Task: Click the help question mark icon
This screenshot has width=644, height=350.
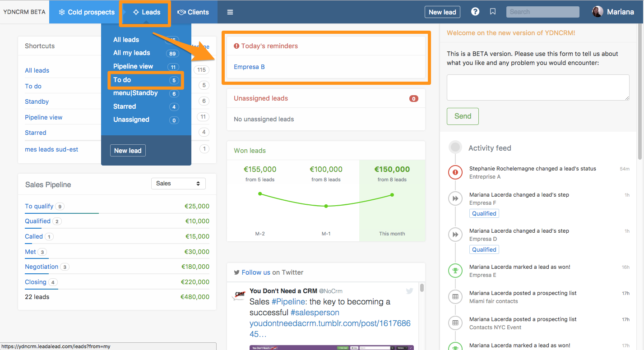Action: [x=475, y=12]
